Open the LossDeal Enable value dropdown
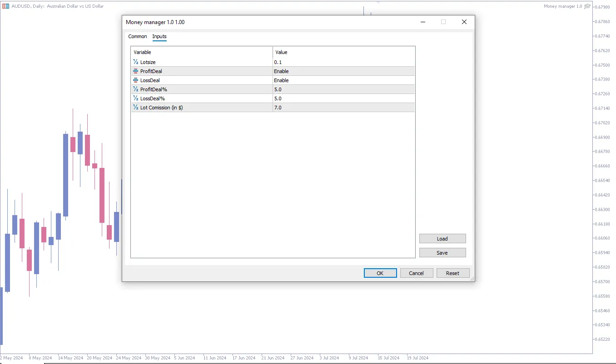The width and height of the screenshot is (616, 364). click(x=343, y=80)
